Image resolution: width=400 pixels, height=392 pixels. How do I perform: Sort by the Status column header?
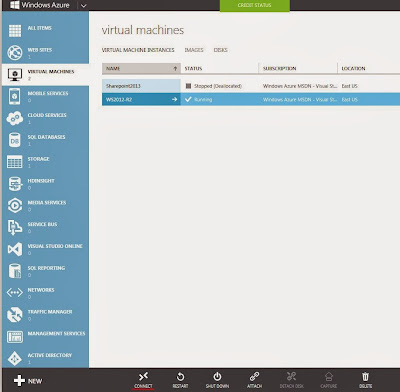(x=219, y=68)
